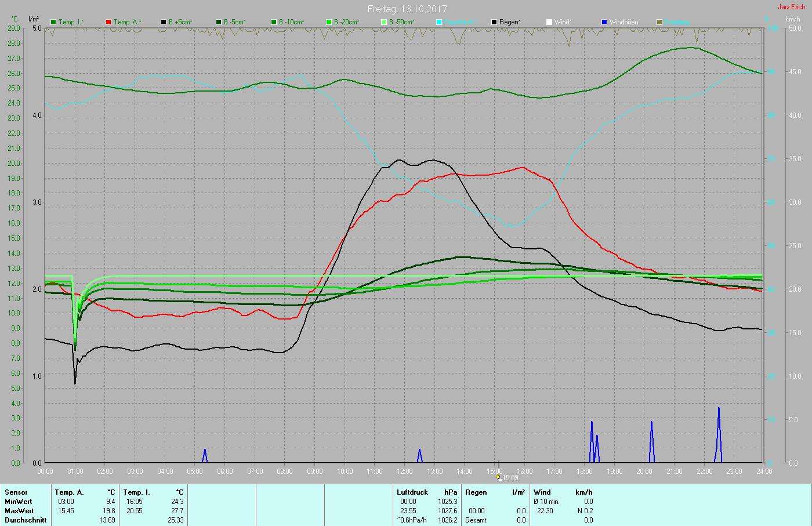This screenshot has width=812, height=526.
Task: Click the red Jarz Erich text
Action: click(791, 7)
